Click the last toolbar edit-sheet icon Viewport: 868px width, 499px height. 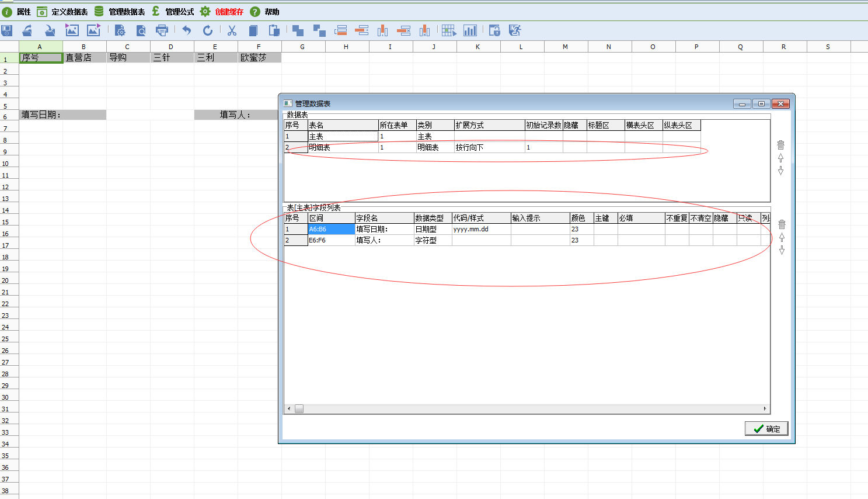(x=515, y=30)
